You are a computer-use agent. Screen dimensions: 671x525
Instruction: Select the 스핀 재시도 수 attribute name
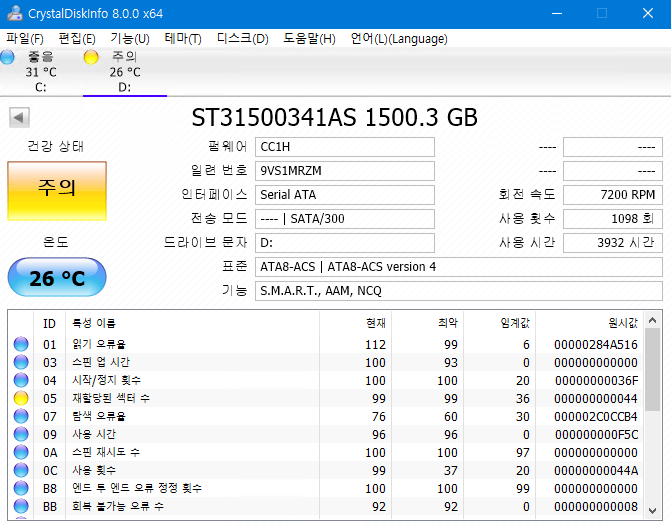[x=106, y=452]
